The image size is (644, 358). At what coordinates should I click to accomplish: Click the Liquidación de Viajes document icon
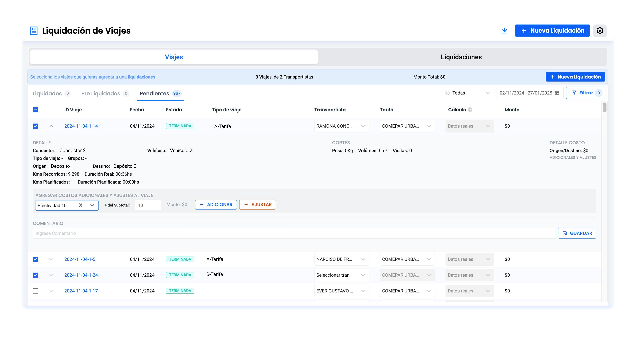tap(34, 31)
